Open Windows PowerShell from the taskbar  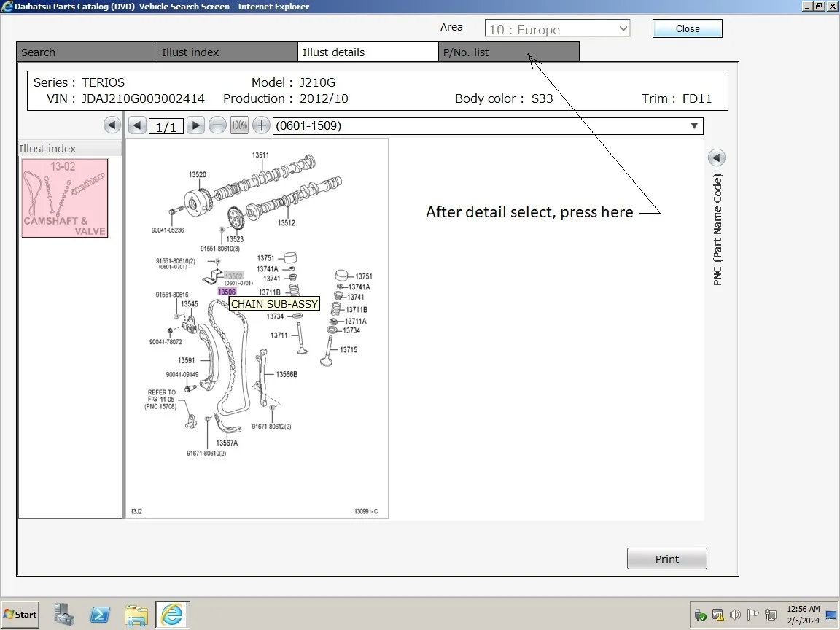[100, 615]
